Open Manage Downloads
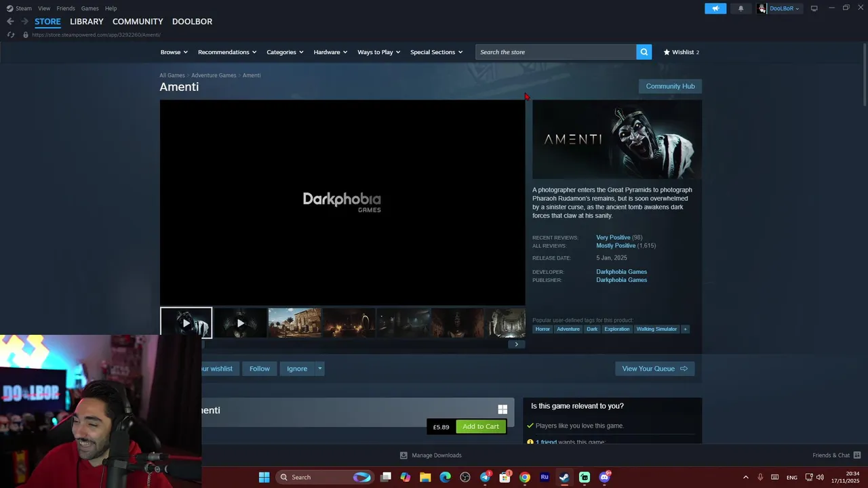The height and width of the screenshot is (488, 868). tap(431, 455)
